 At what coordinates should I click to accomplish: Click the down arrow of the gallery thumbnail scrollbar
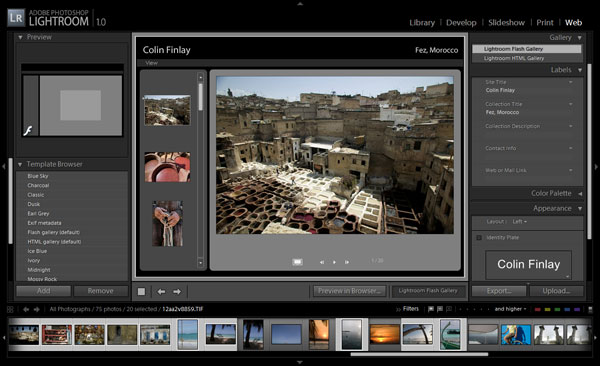pos(201,263)
